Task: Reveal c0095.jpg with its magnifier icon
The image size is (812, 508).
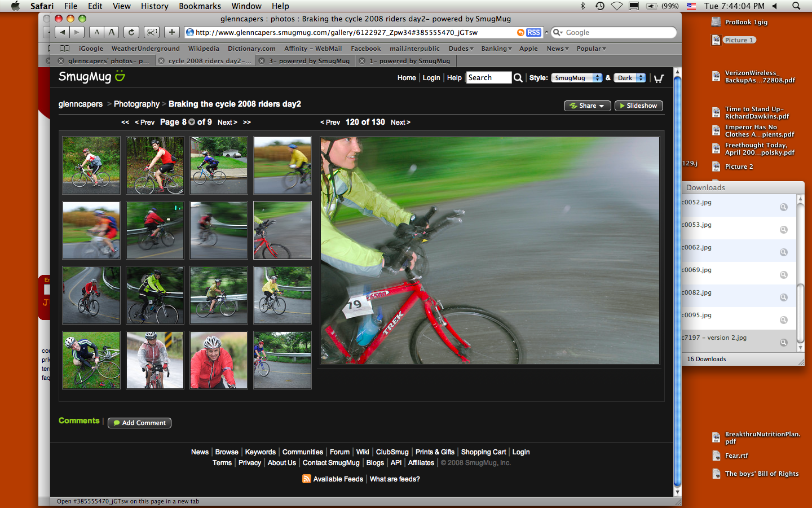Action: click(x=783, y=320)
